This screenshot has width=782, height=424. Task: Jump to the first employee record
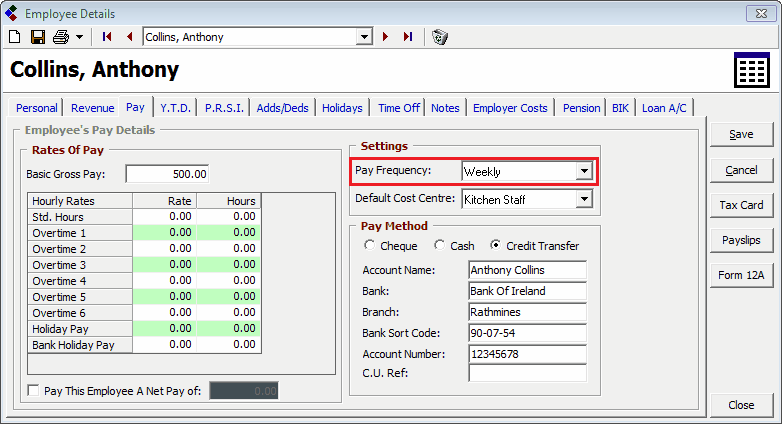click(108, 37)
